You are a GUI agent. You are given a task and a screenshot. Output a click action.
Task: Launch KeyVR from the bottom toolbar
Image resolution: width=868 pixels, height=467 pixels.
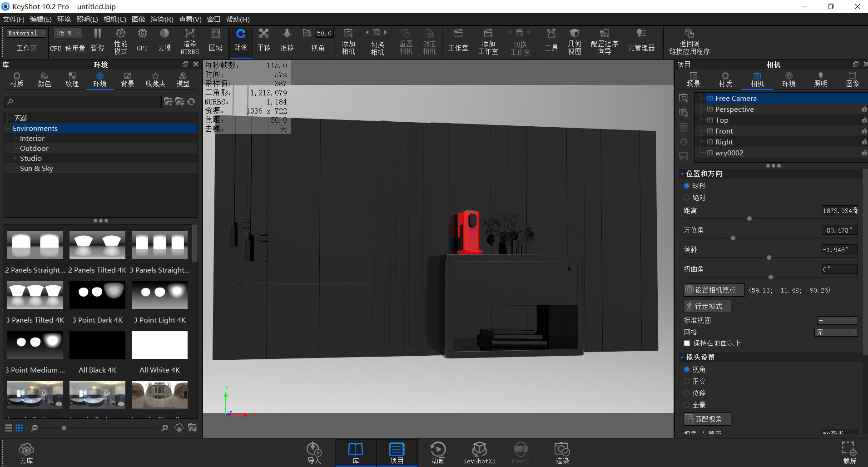(521, 452)
